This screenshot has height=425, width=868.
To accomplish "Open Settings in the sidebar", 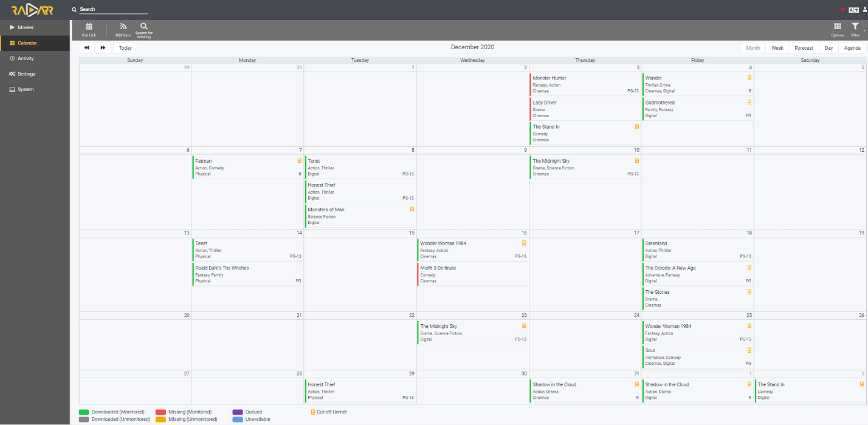I will pos(26,74).
